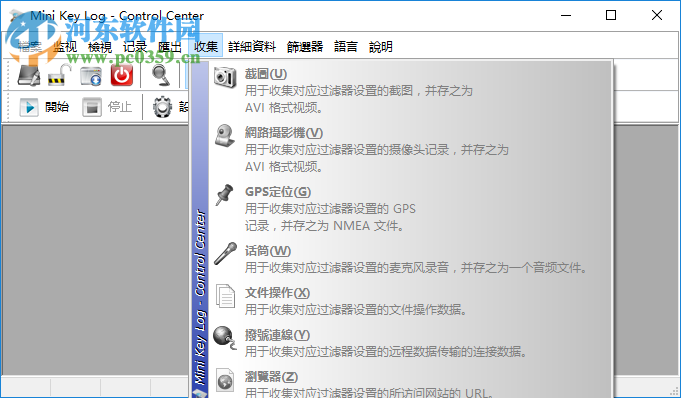
Task: Open the 监视 menu
Action: [x=65, y=46]
